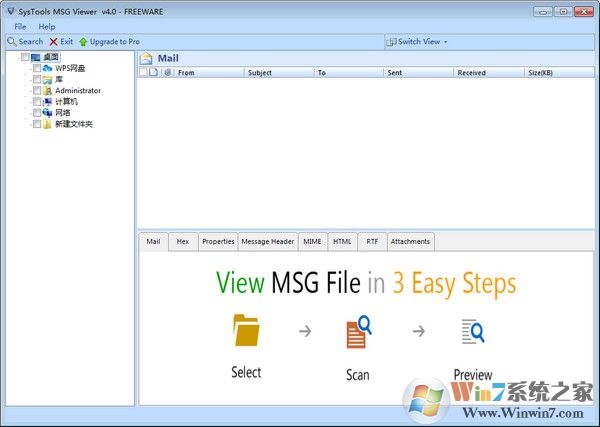The image size is (600, 427).
Task: Check the 计算机 checkbox
Action: tap(37, 101)
